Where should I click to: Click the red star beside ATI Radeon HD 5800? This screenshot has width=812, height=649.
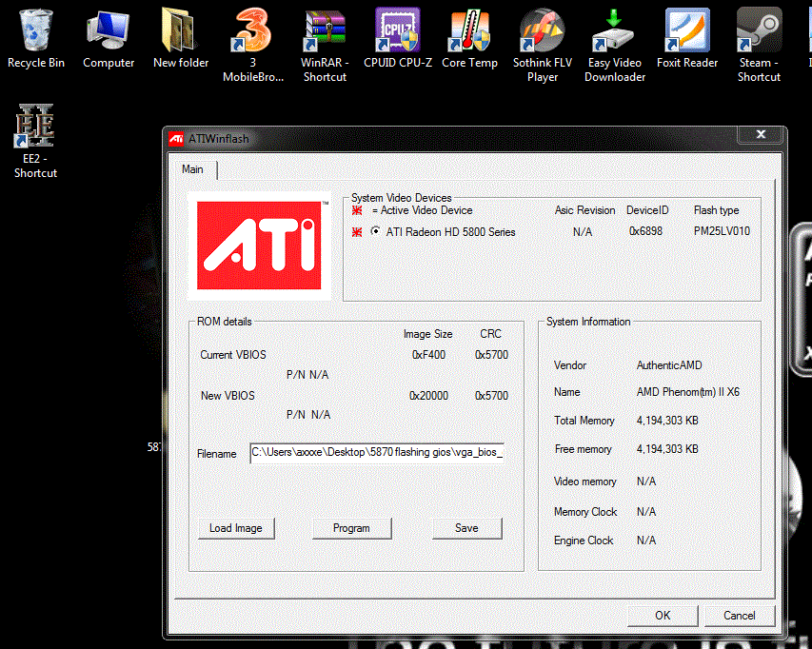click(357, 232)
